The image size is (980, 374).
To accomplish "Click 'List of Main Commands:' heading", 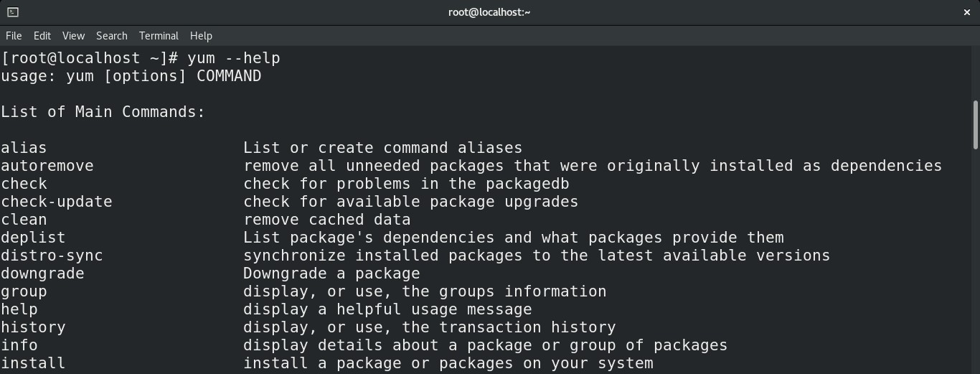I will [x=103, y=112].
